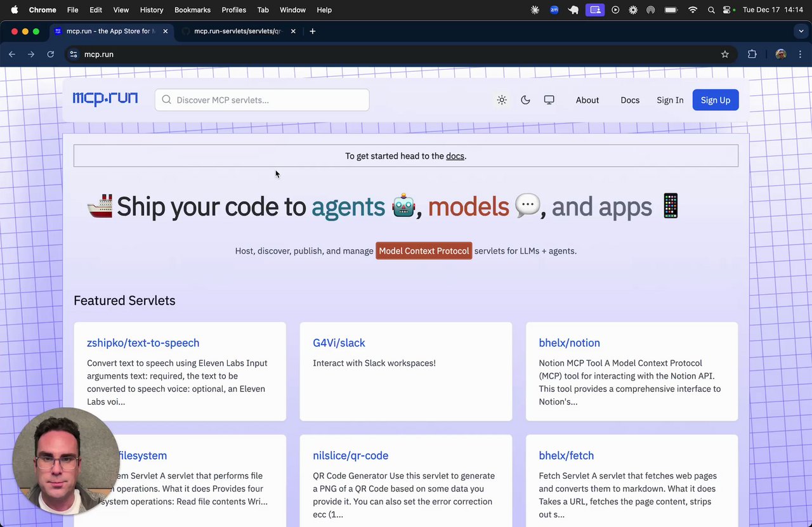Image resolution: width=812 pixels, height=527 pixels.
Task: View site information icon in address bar
Action: pyautogui.click(x=74, y=55)
